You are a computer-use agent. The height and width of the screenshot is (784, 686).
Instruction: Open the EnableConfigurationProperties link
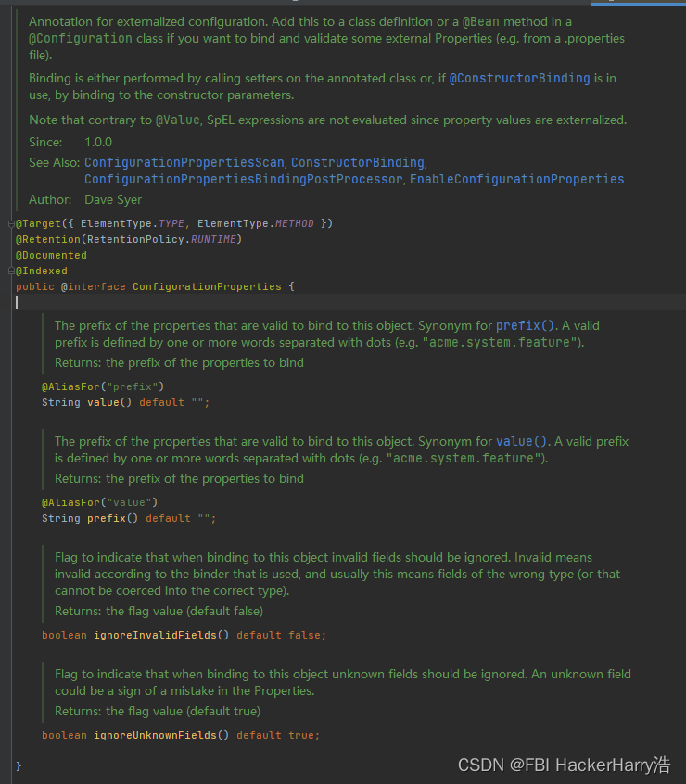516,179
